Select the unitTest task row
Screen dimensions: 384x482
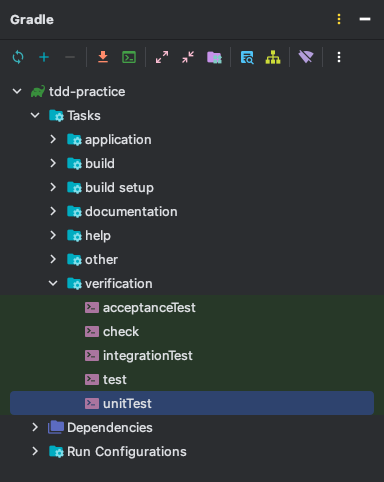pyautogui.click(x=192, y=403)
